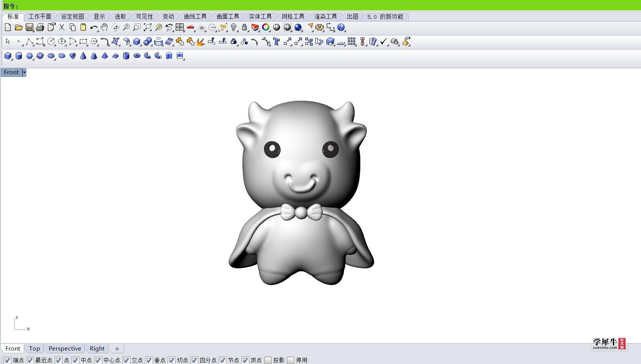
Task: Create a Box with the cube icon
Action: [x=8, y=56]
